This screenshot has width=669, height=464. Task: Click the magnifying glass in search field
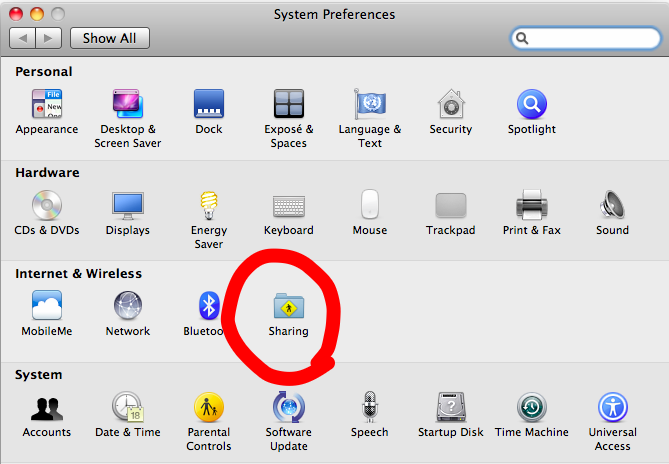(x=522, y=39)
